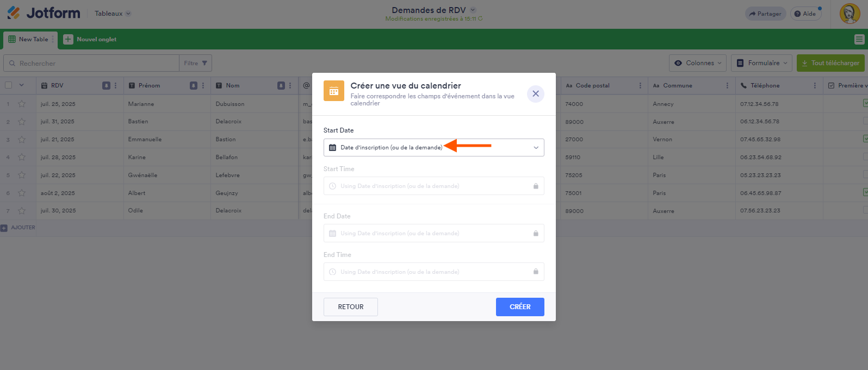
Task: Open the hamburger menu on the green bar
Action: click(x=859, y=39)
